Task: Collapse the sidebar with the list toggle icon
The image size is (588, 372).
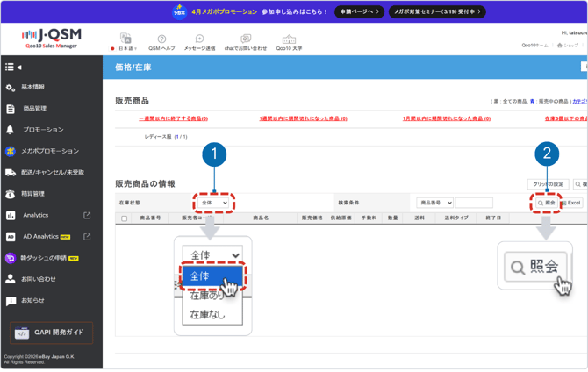Action: pos(12,67)
